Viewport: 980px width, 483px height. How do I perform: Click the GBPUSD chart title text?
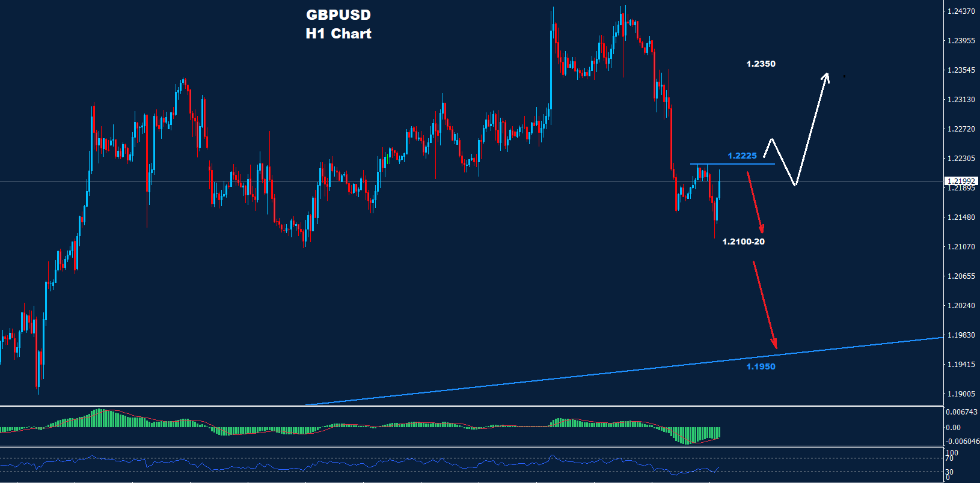coord(338,15)
